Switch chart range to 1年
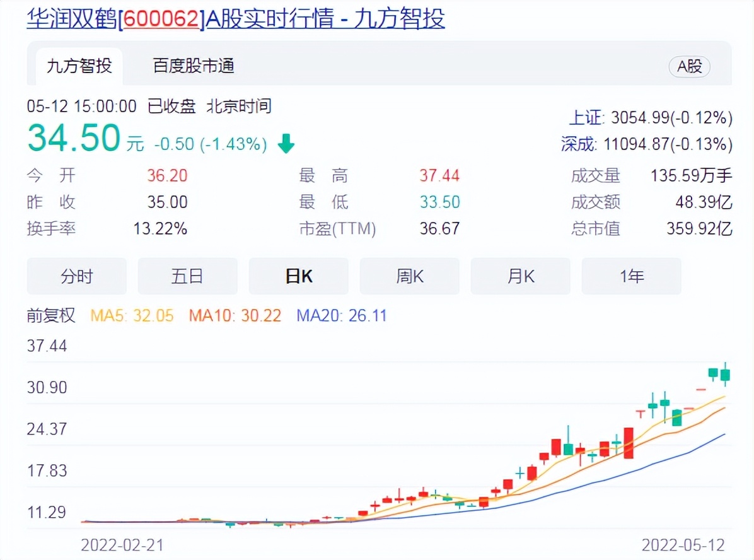The height and width of the screenshot is (560, 754). tap(632, 276)
